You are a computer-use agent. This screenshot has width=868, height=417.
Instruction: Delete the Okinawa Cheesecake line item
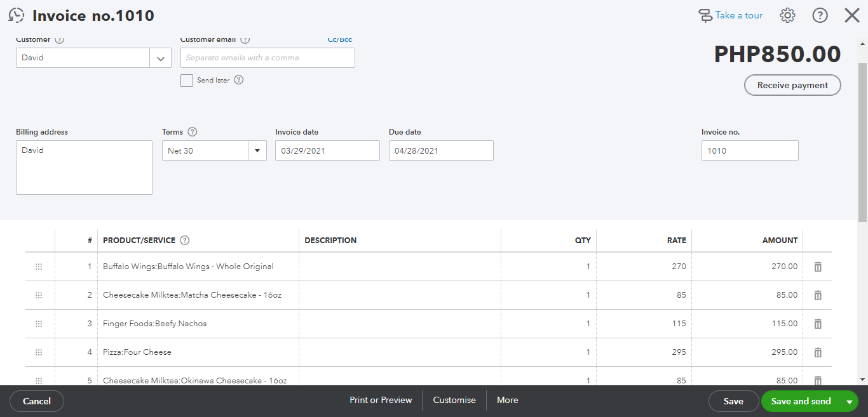coord(818,380)
